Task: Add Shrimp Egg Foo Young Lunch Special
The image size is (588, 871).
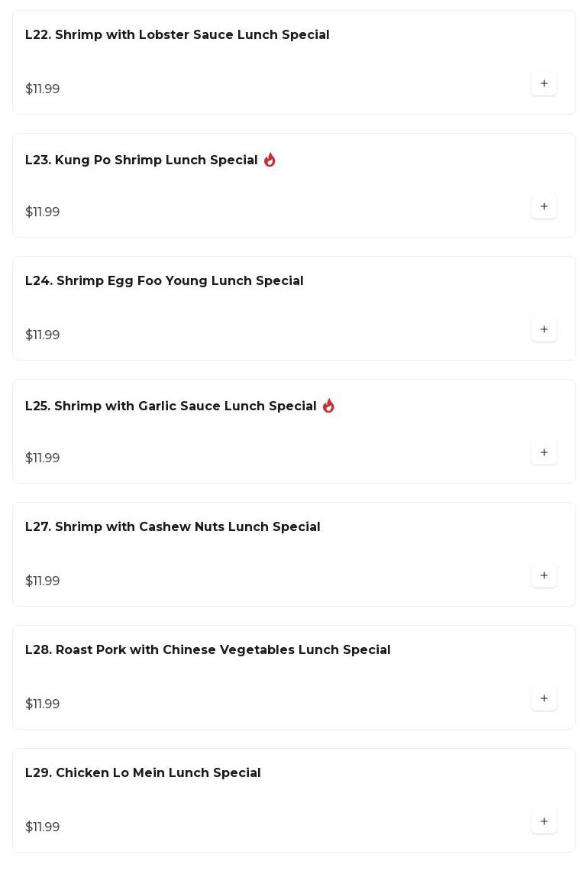Action: coord(544,329)
